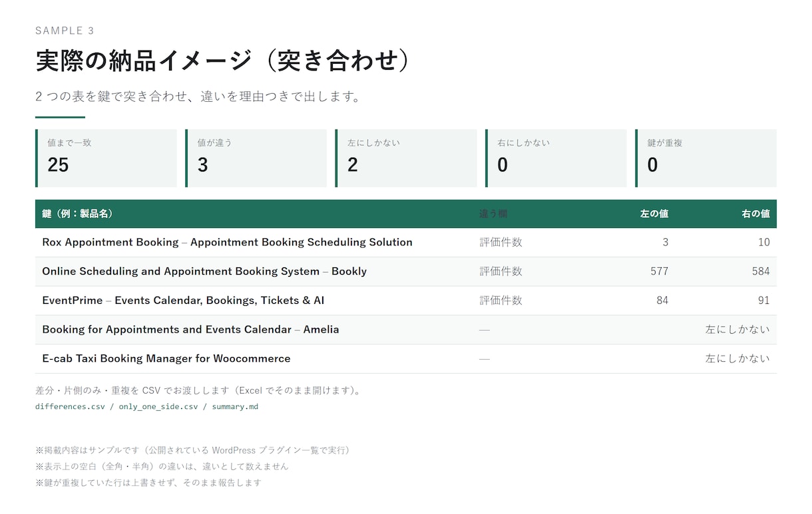The height and width of the screenshot is (514, 812).
Task: Click the heading 実際の納品イメージ（突き合わせ）
Action: pyautogui.click(x=222, y=61)
